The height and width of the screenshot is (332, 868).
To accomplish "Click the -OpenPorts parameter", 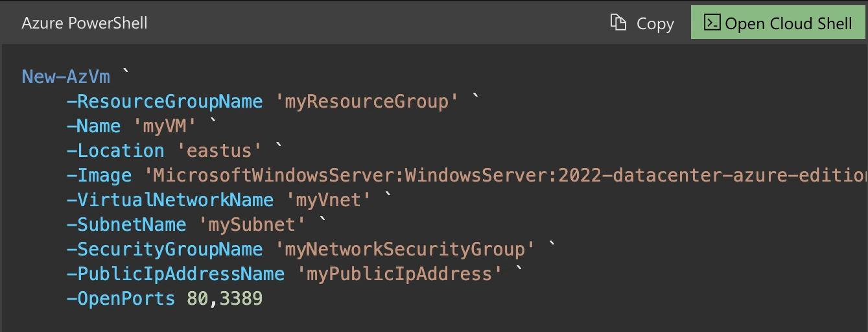I will (x=121, y=299).
